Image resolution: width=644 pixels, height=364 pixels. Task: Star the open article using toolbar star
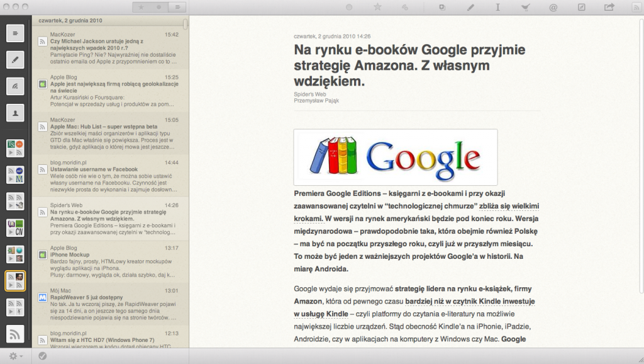pos(377,7)
